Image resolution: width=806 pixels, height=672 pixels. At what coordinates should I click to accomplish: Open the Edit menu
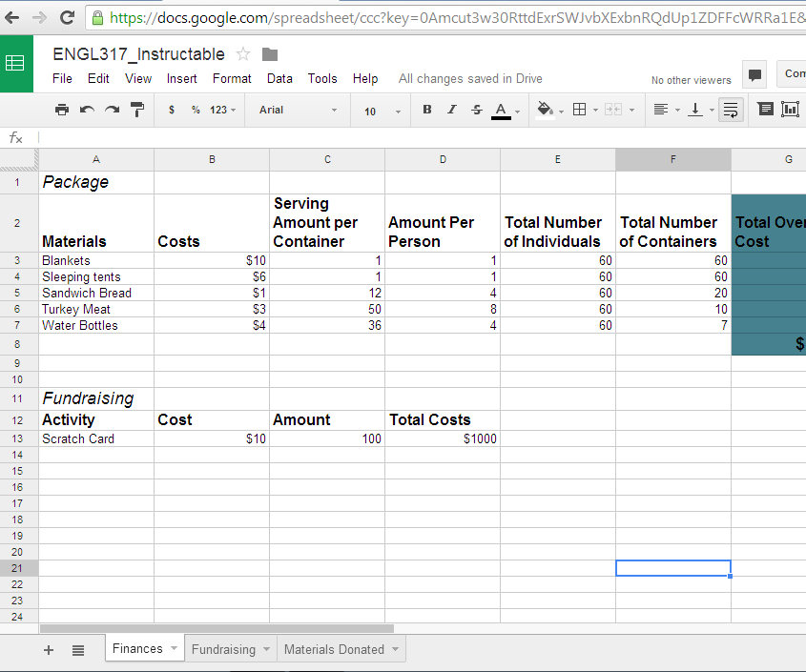[98, 78]
